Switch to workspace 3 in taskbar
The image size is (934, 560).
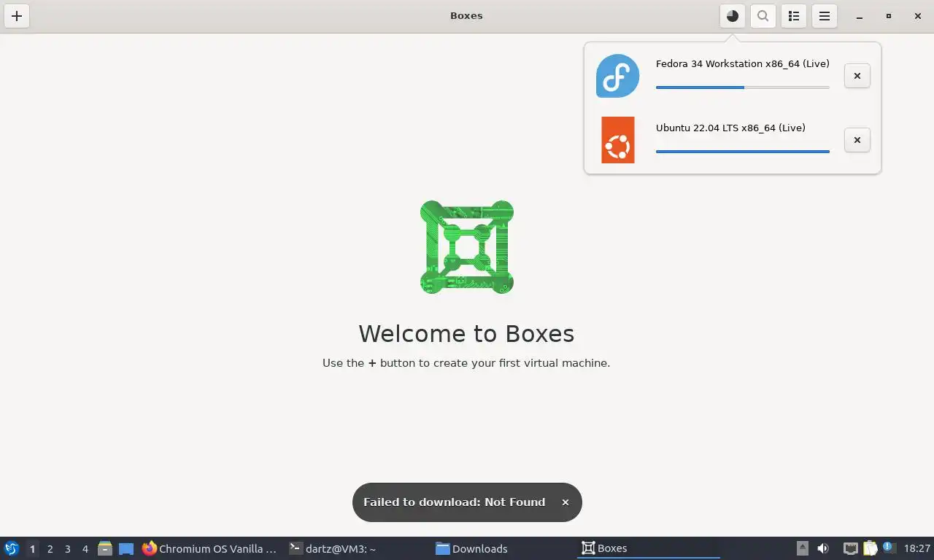(x=68, y=549)
